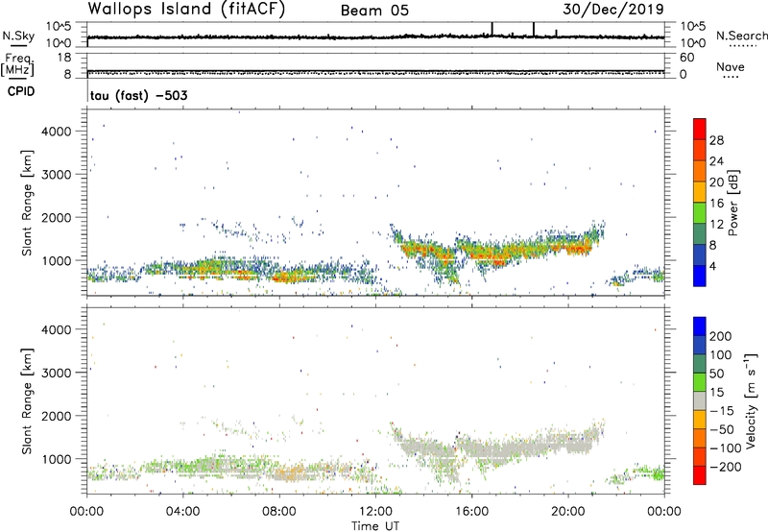
Task: Click the left '10^5' noise axis value
Action: (59, 27)
